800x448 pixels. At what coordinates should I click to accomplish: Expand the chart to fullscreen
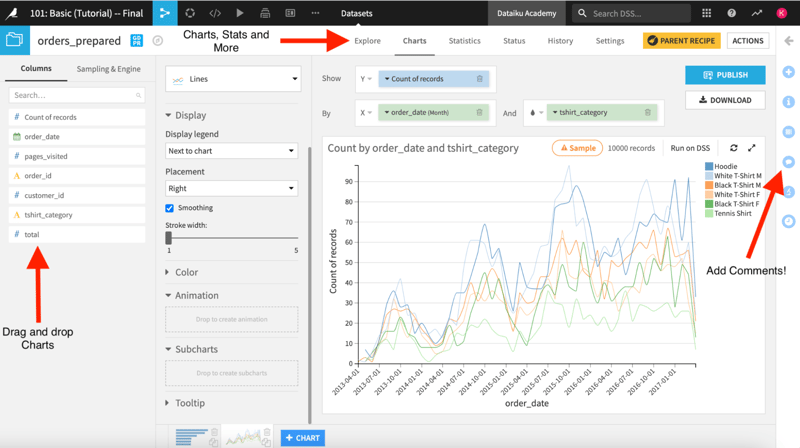click(752, 148)
